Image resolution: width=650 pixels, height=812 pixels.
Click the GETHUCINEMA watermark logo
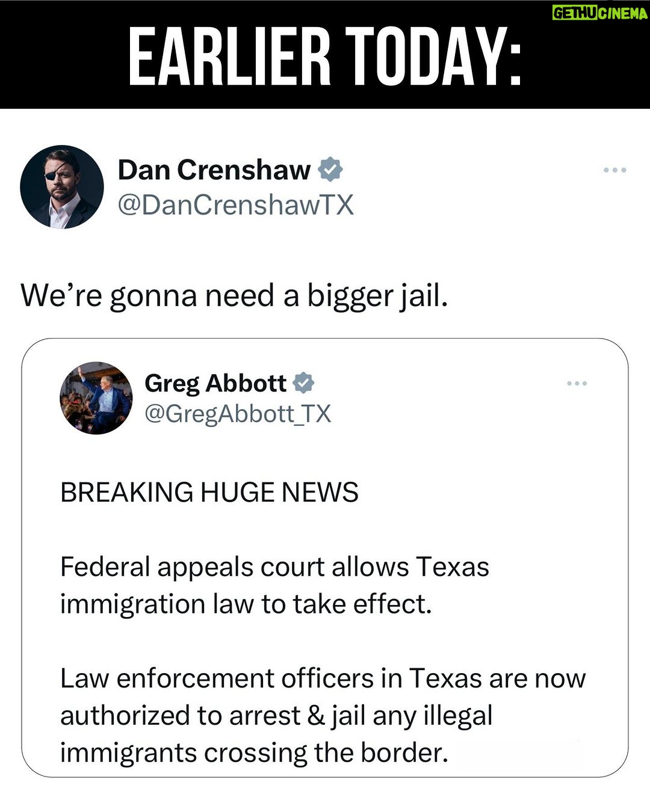pyautogui.click(x=599, y=13)
